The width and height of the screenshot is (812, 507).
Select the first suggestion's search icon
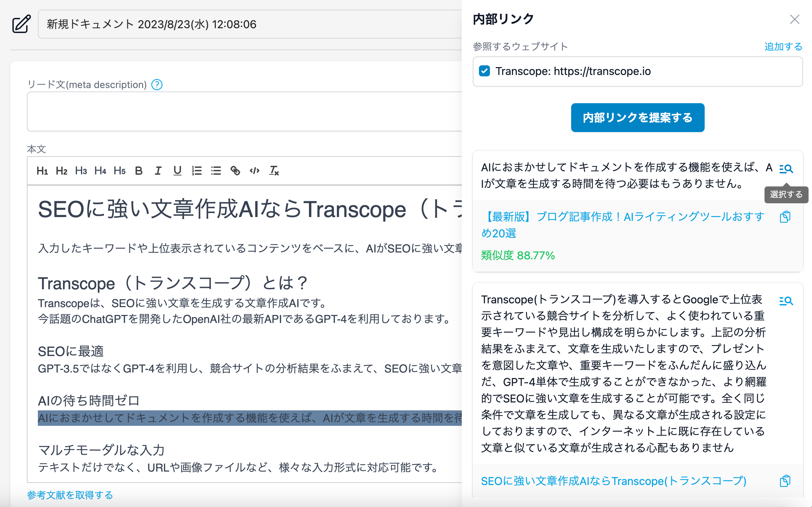click(786, 169)
